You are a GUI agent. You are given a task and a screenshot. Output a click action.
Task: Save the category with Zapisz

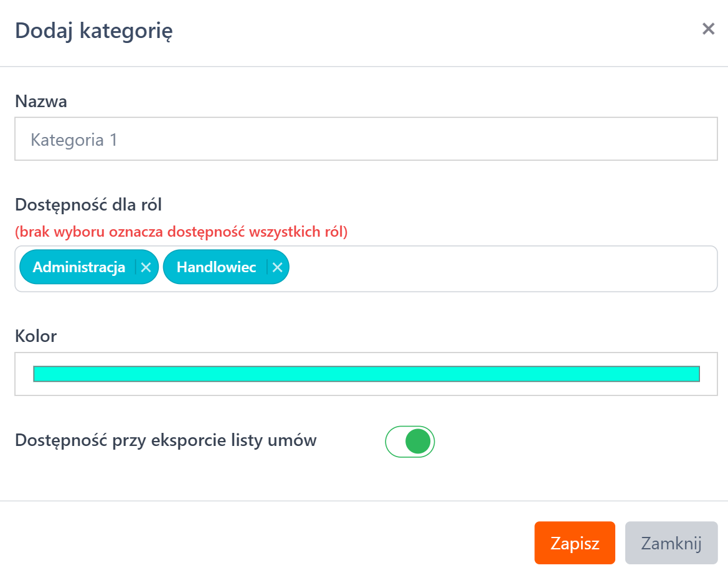click(x=574, y=543)
